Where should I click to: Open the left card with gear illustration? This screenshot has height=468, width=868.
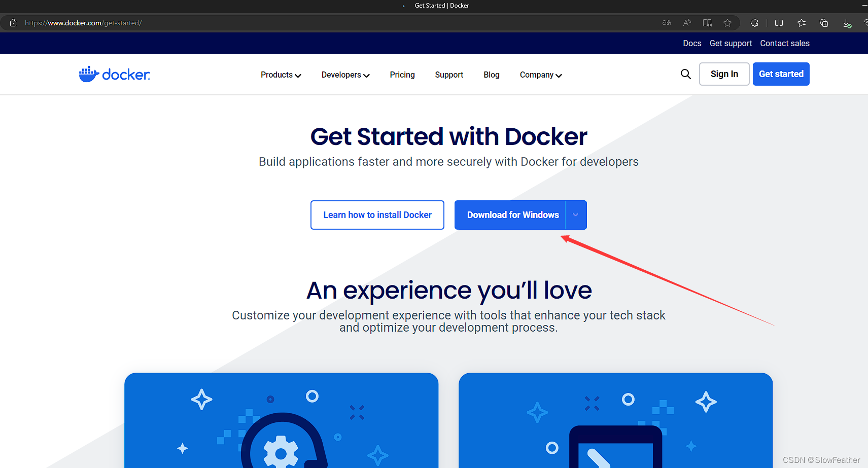click(281, 420)
